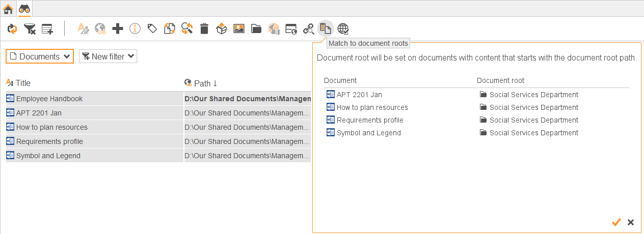Click the window with globe icon
This screenshot has width=644, height=234.
coord(291,28)
